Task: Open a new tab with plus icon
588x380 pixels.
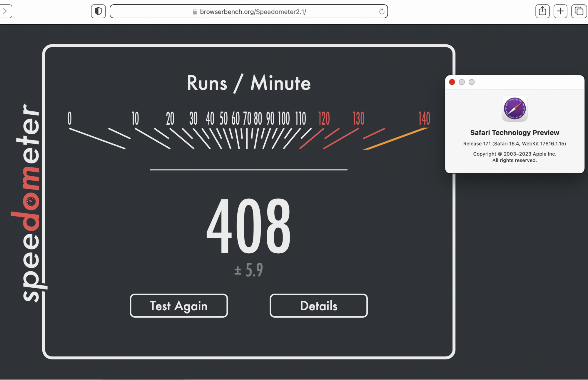Action: [560, 11]
